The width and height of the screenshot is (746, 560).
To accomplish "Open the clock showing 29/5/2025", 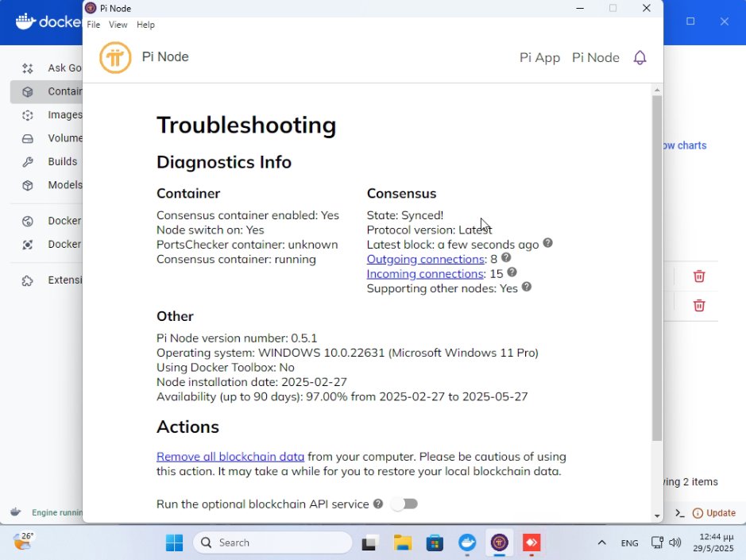I will (713, 543).
